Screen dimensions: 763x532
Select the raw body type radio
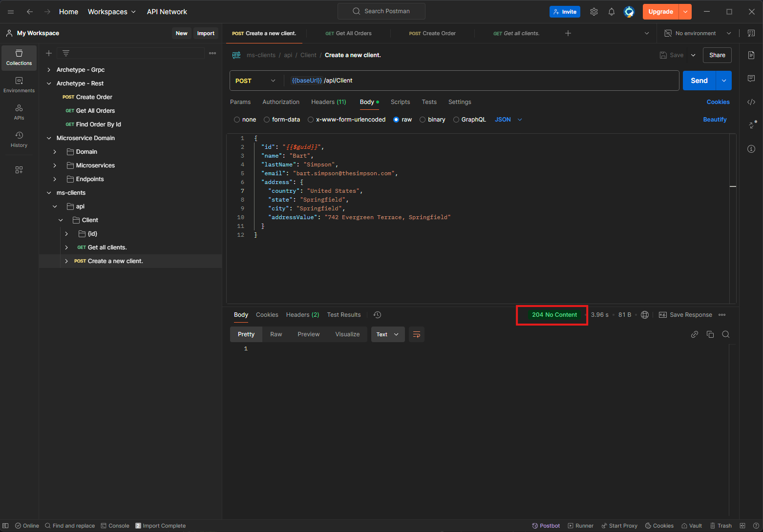[396, 120]
